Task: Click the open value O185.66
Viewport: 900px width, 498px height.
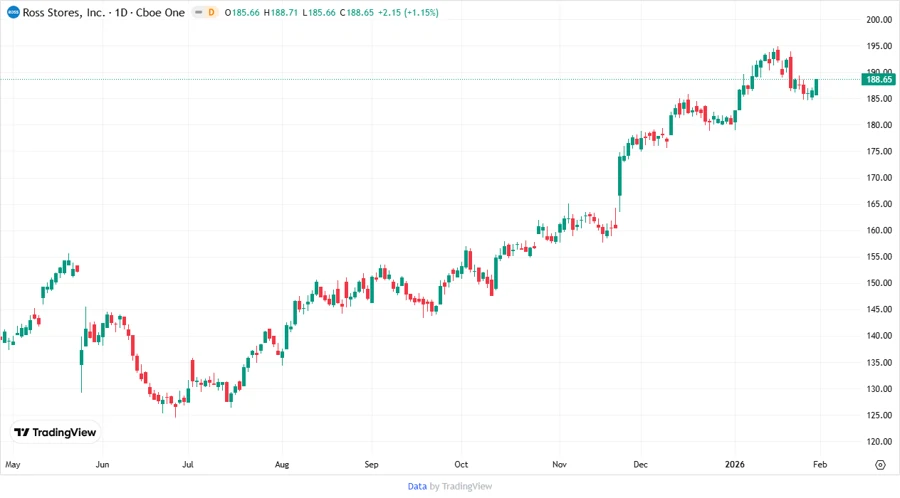Action: (x=242, y=12)
